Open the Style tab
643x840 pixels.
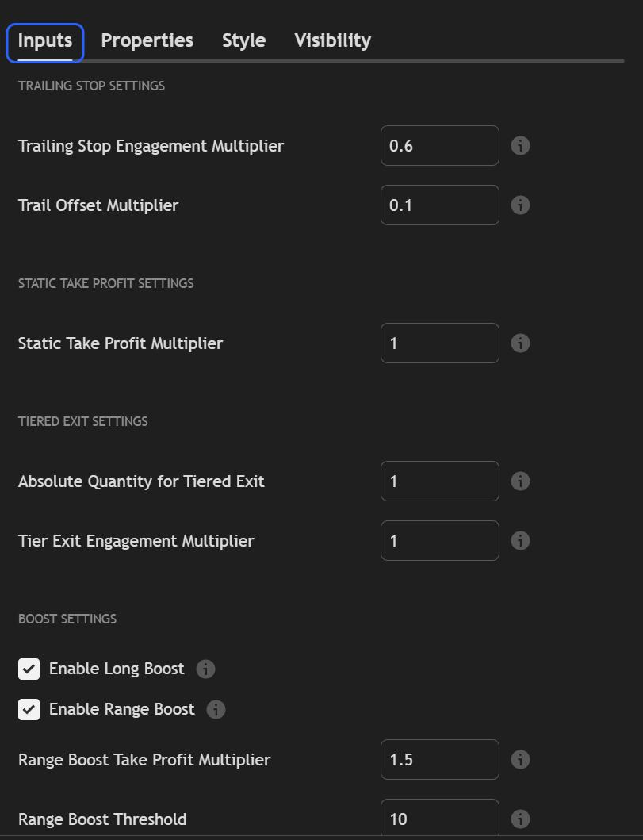(243, 40)
